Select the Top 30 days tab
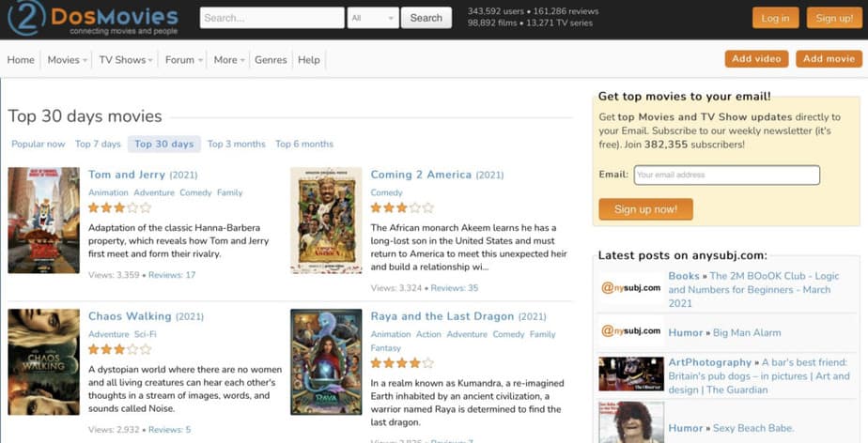Image resolution: width=868 pixels, height=443 pixels. (x=164, y=144)
